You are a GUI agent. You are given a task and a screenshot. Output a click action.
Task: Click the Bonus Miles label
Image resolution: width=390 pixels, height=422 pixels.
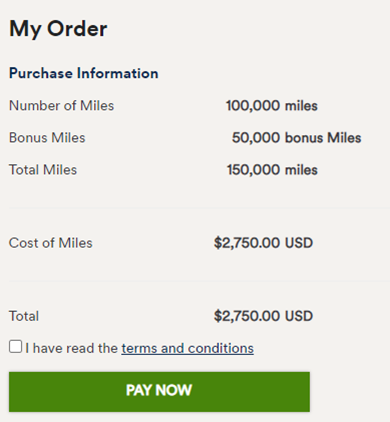tap(47, 138)
